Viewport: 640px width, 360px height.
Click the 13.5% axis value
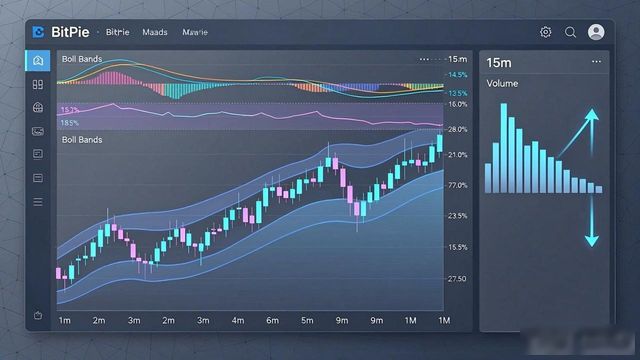458,93
